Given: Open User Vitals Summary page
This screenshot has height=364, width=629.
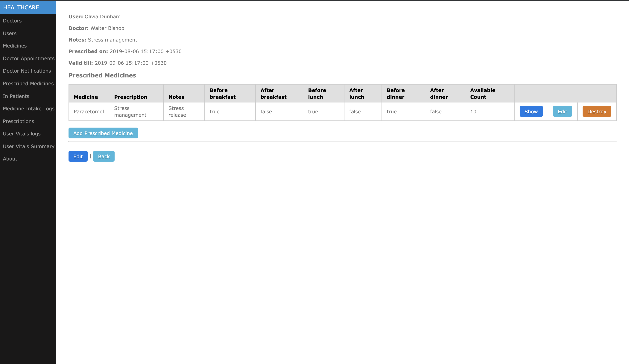Looking at the screenshot, I should [29, 146].
